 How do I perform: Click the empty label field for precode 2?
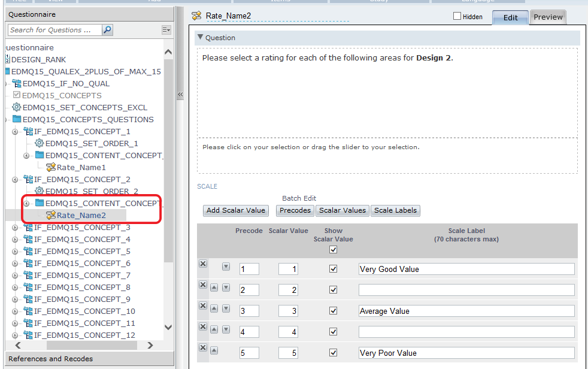[x=466, y=290]
